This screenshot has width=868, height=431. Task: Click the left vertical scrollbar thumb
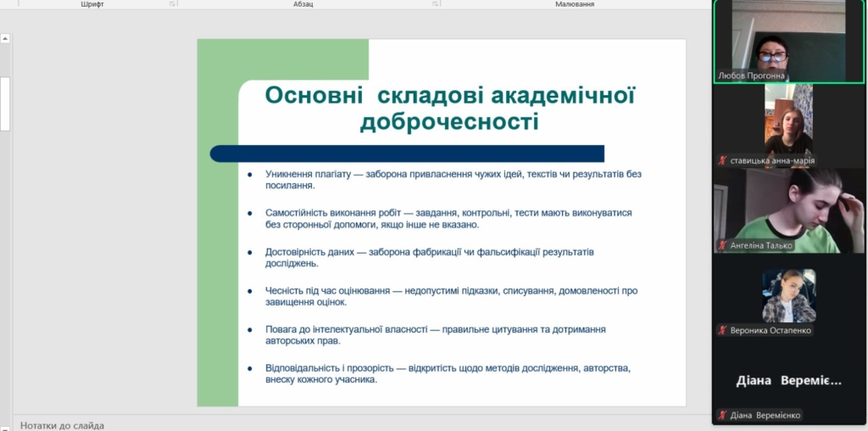pyautogui.click(x=5, y=102)
